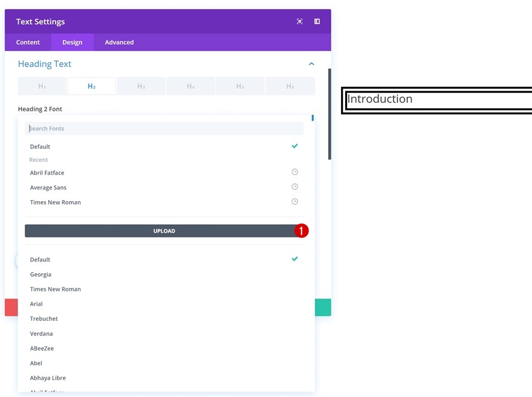Screen dimensions: 532x397
Task: Select the H5 heading level tab
Action: pyautogui.click(x=240, y=86)
